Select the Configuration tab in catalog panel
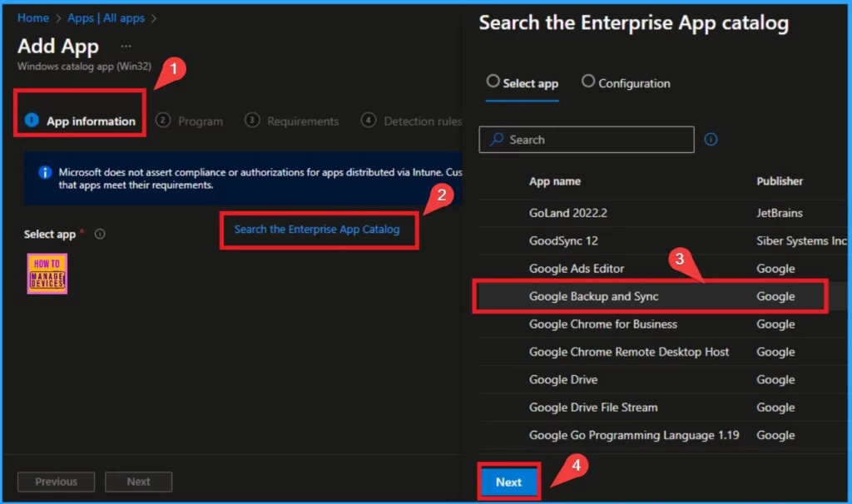852x504 pixels. [x=626, y=83]
